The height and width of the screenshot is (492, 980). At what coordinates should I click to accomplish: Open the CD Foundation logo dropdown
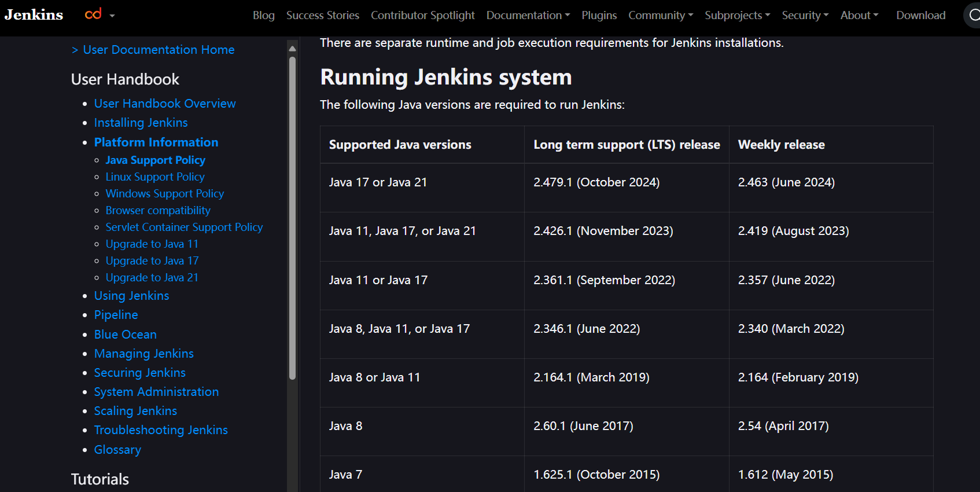(100, 14)
